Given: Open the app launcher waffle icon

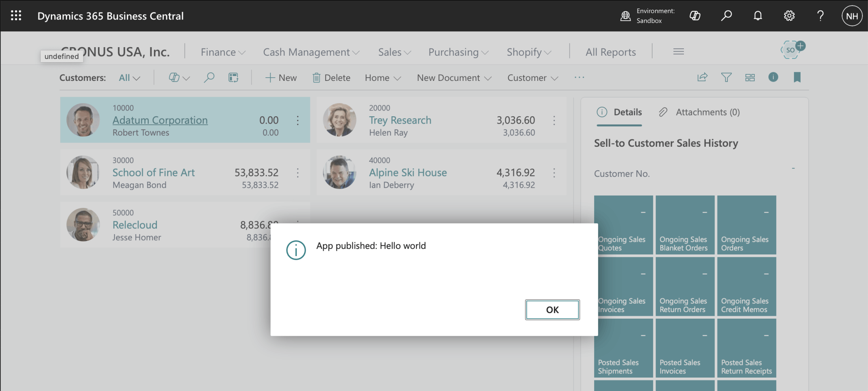Looking at the screenshot, I should (16, 16).
